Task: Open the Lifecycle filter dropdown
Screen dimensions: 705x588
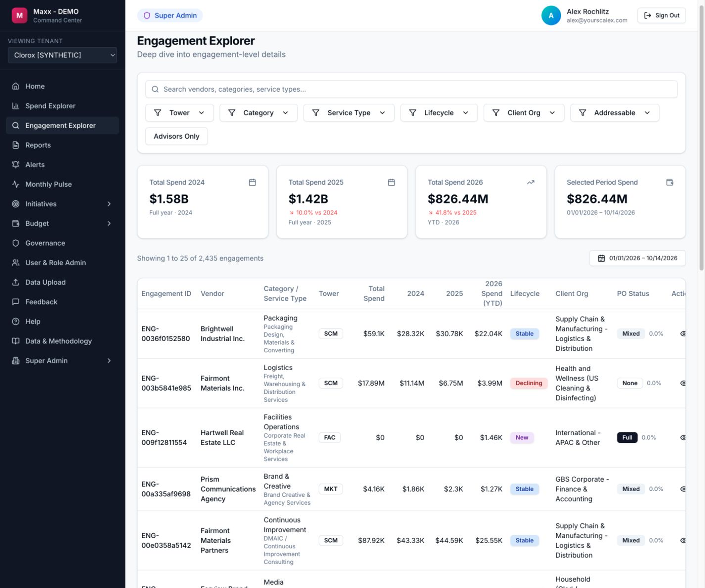Action: pyautogui.click(x=439, y=113)
